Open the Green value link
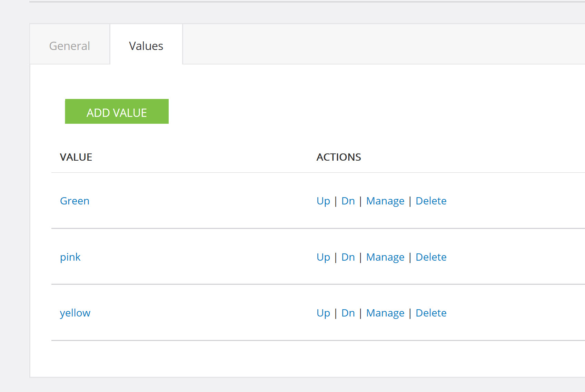 click(75, 201)
